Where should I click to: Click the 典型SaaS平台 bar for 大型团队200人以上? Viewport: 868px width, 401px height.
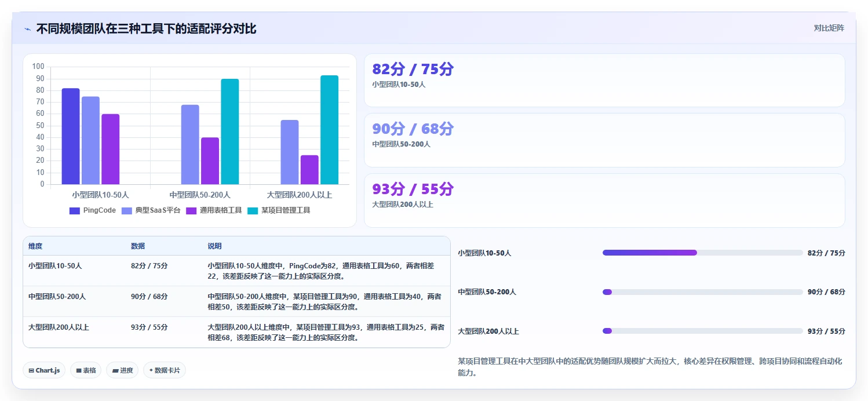290,152
